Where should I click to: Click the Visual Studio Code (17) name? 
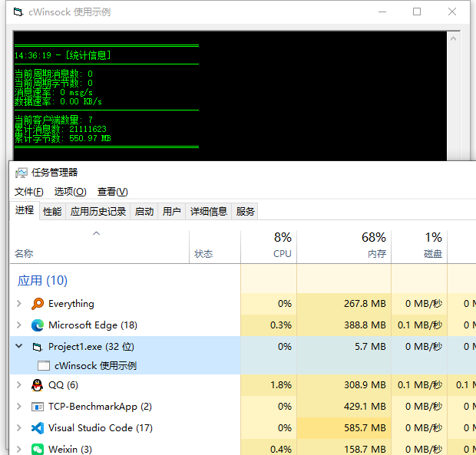click(101, 428)
